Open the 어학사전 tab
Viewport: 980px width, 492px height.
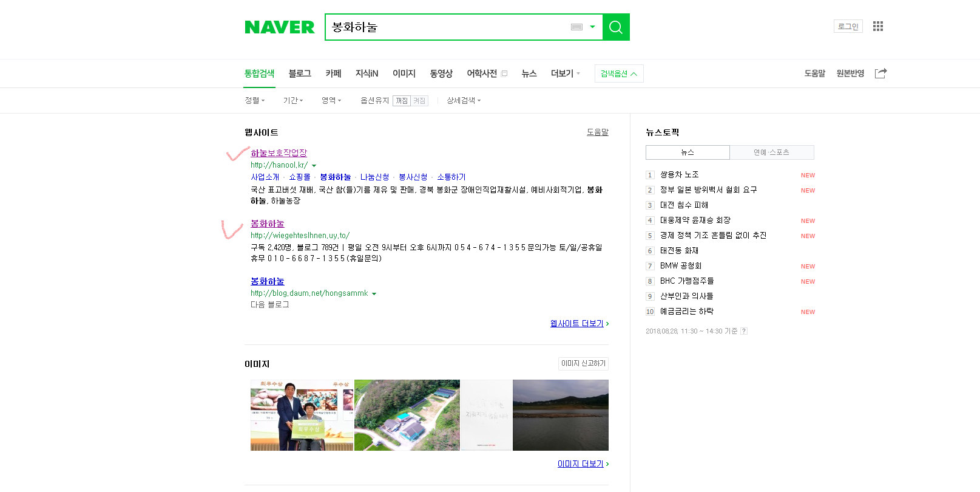point(482,73)
